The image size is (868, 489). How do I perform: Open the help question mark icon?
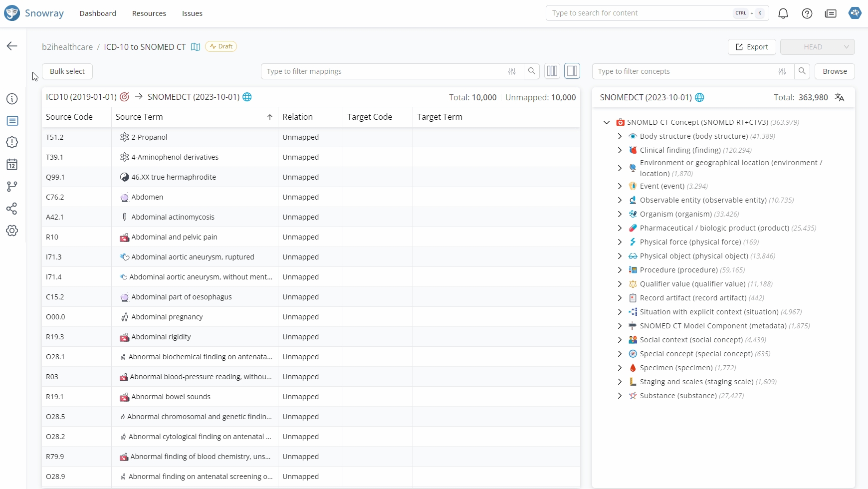(807, 13)
